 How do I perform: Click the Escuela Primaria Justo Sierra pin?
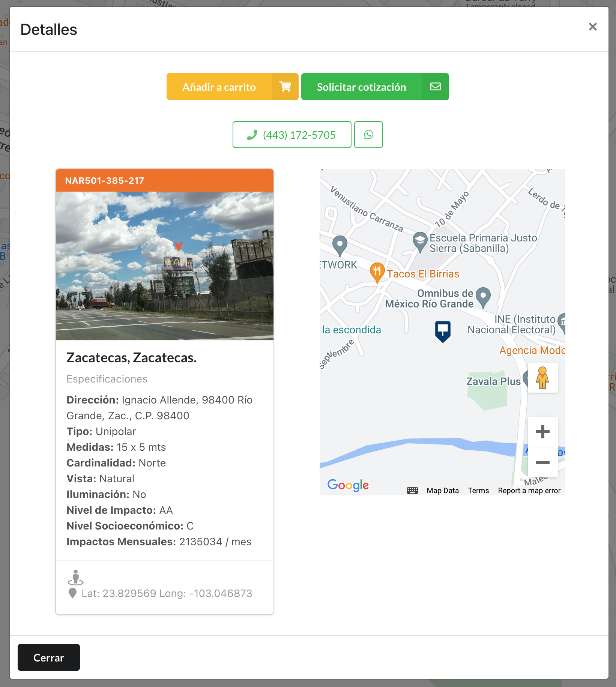[420, 241]
